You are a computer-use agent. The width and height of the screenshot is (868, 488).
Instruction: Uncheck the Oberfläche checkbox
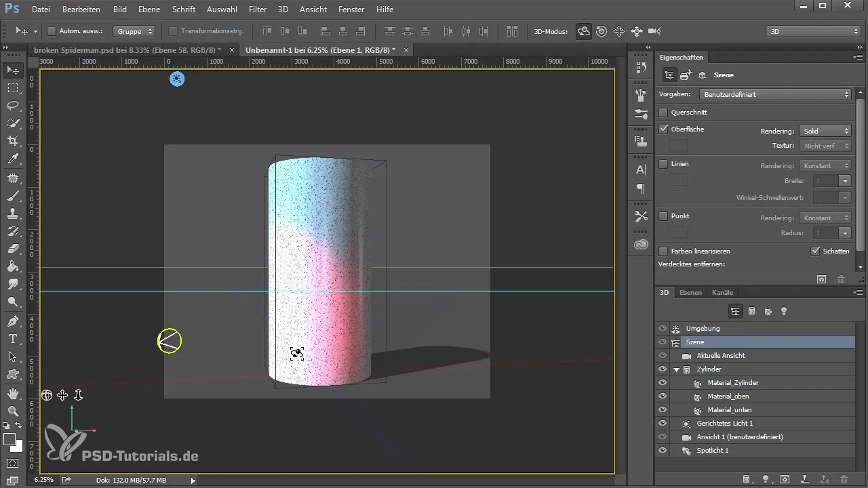point(663,129)
